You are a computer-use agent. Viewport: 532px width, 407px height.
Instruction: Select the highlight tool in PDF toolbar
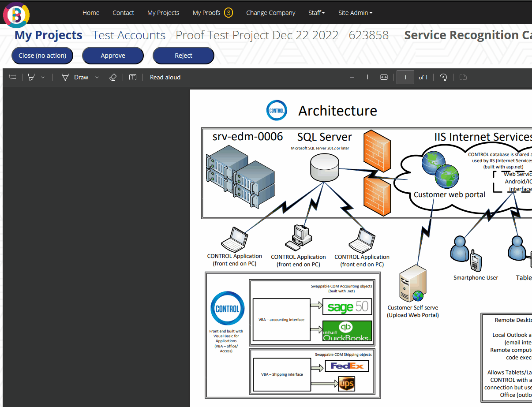click(31, 77)
